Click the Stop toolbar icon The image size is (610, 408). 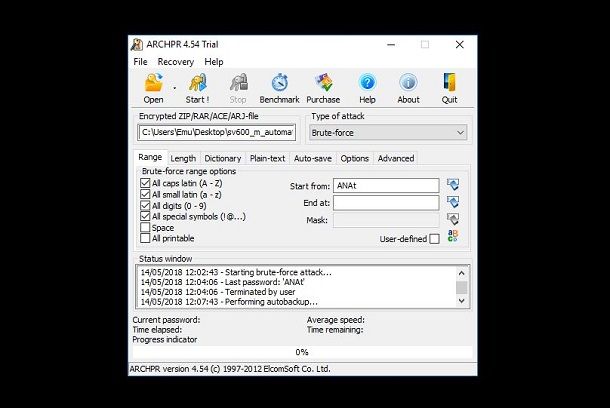(x=238, y=88)
